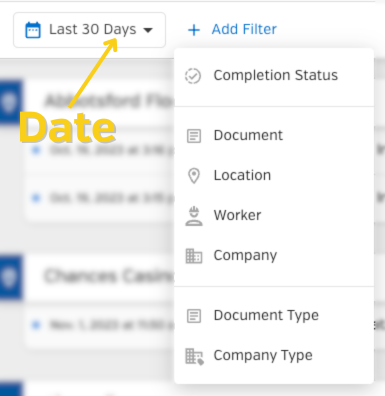Choose Worker from the filter menu

(274, 215)
